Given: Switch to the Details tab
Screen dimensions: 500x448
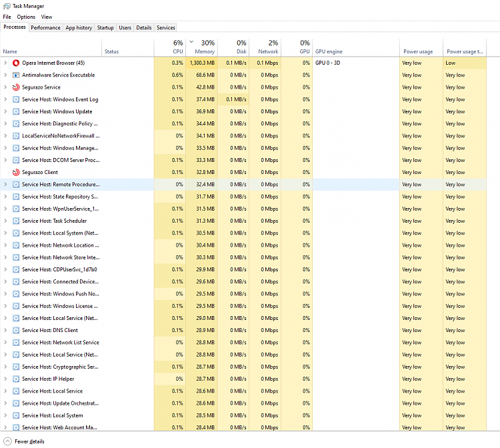Looking at the screenshot, I should click(x=144, y=28).
